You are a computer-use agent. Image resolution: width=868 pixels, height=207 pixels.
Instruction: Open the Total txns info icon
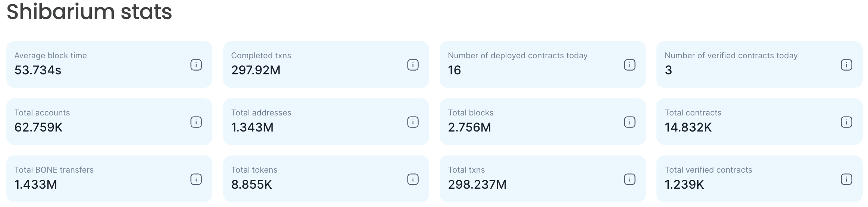(630, 179)
